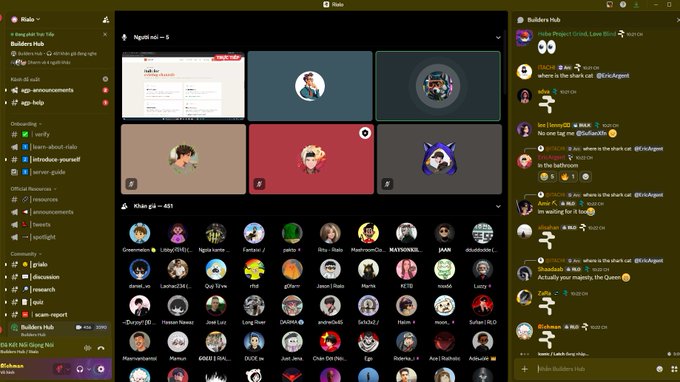The height and width of the screenshot is (382, 680).
Task: Open the resources channel
Action: (x=45, y=199)
